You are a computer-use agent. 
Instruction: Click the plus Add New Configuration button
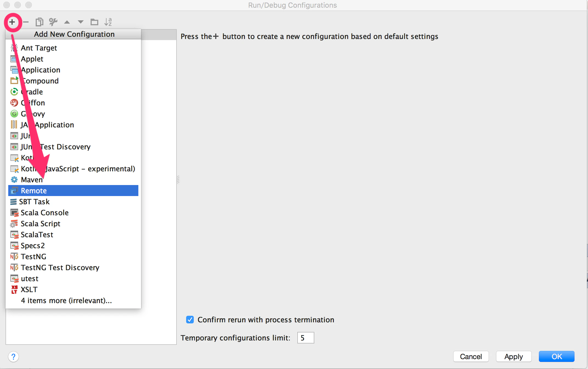(12, 22)
